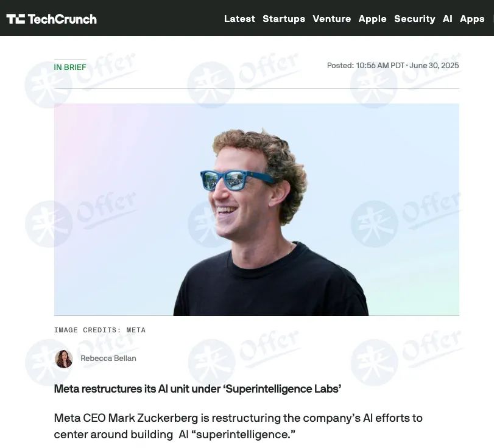
Task: Click the blue sunglasses in photo
Action: pyautogui.click(x=238, y=180)
